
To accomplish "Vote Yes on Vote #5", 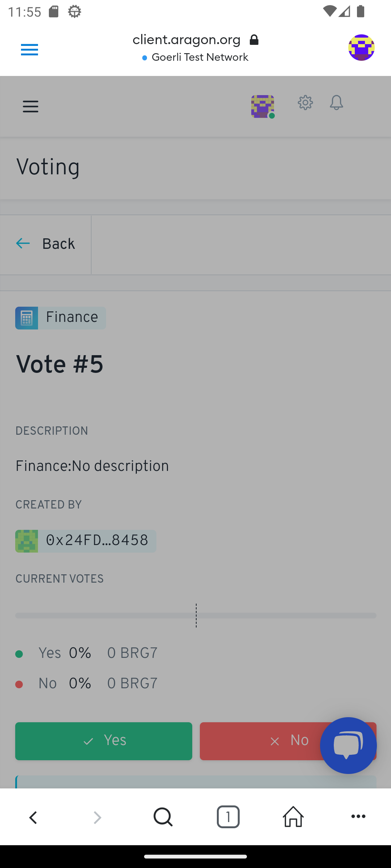I will pos(104,741).
